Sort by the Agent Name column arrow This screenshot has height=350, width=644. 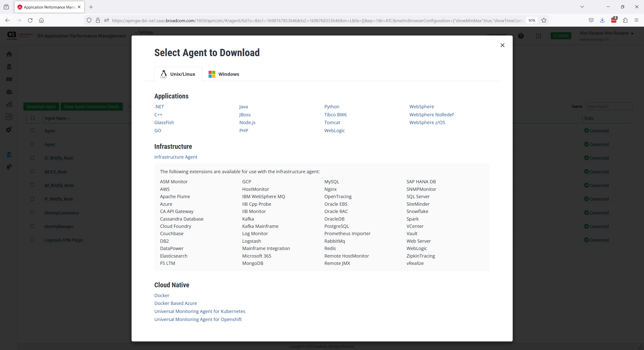point(69,119)
